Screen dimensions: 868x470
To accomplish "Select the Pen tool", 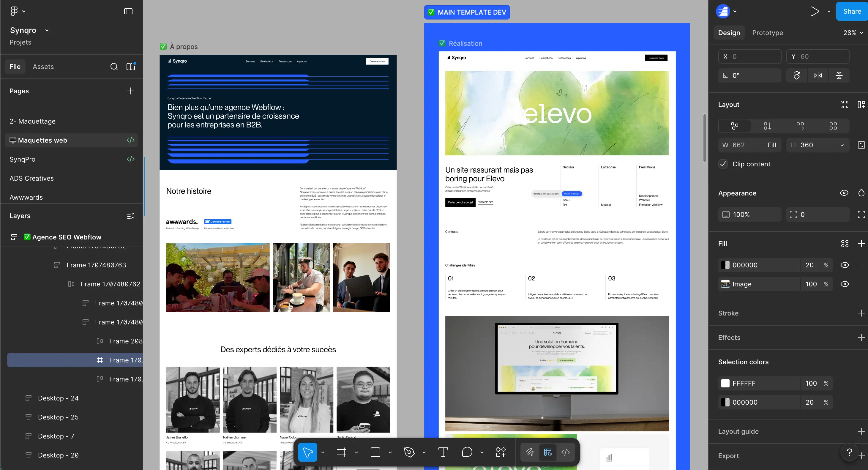I will click(x=409, y=452).
